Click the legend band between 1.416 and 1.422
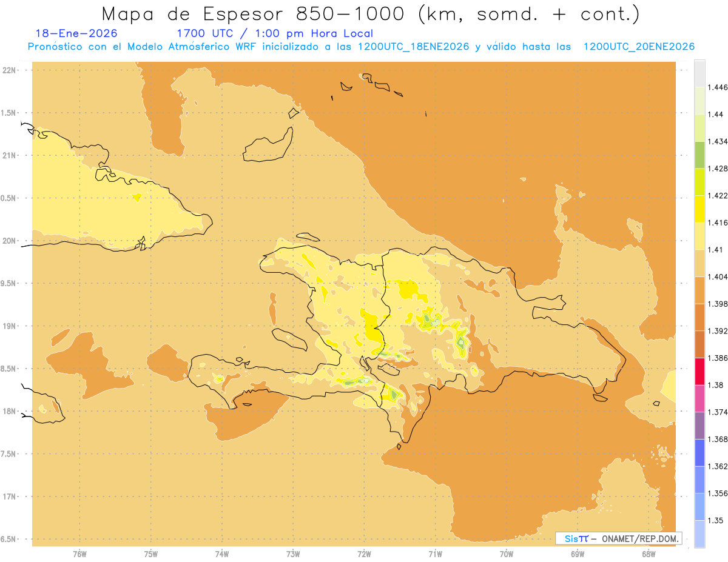The height and width of the screenshot is (562, 728). click(699, 209)
